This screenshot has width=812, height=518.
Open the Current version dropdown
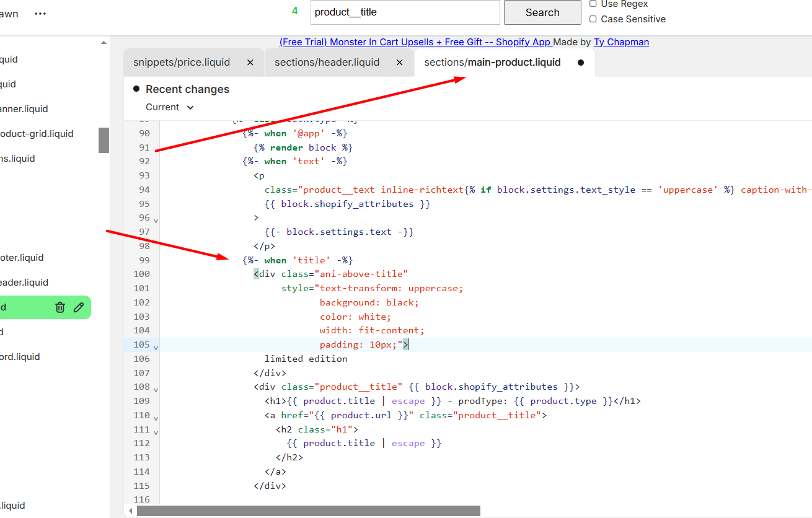coord(170,107)
